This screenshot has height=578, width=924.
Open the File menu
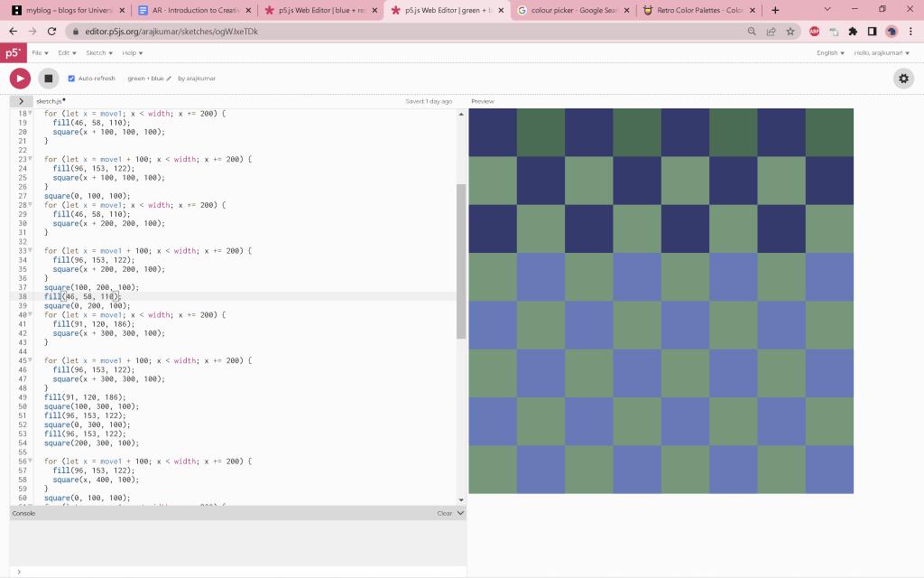click(x=40, y=53)
